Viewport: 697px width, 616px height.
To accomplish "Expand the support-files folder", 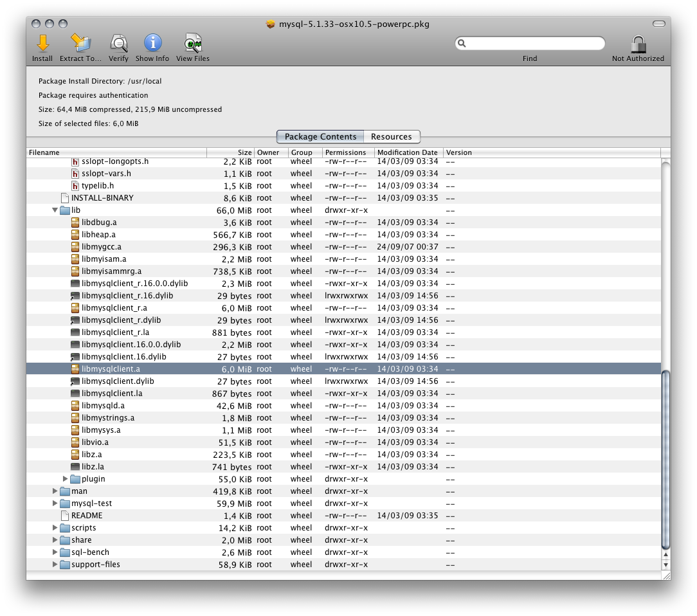I will (55, 565).
